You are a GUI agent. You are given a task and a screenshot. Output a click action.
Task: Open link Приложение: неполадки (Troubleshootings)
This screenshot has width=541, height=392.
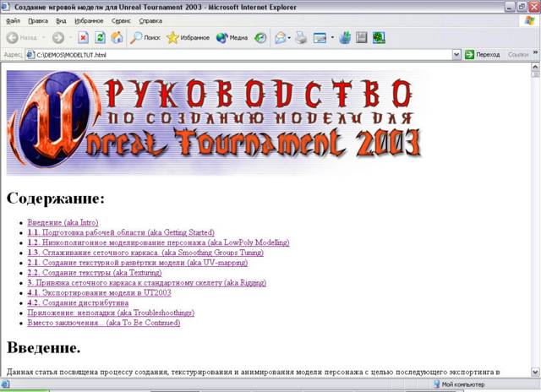coord(111,313)
